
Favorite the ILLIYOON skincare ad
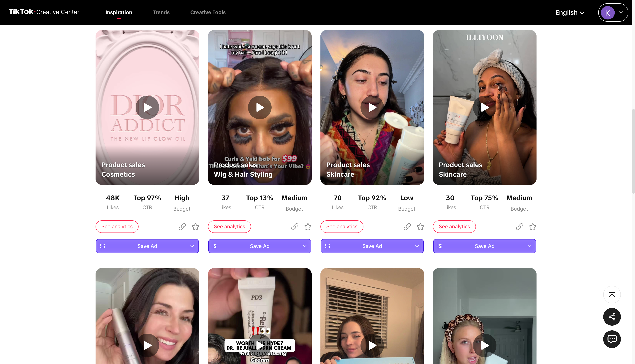532,226
